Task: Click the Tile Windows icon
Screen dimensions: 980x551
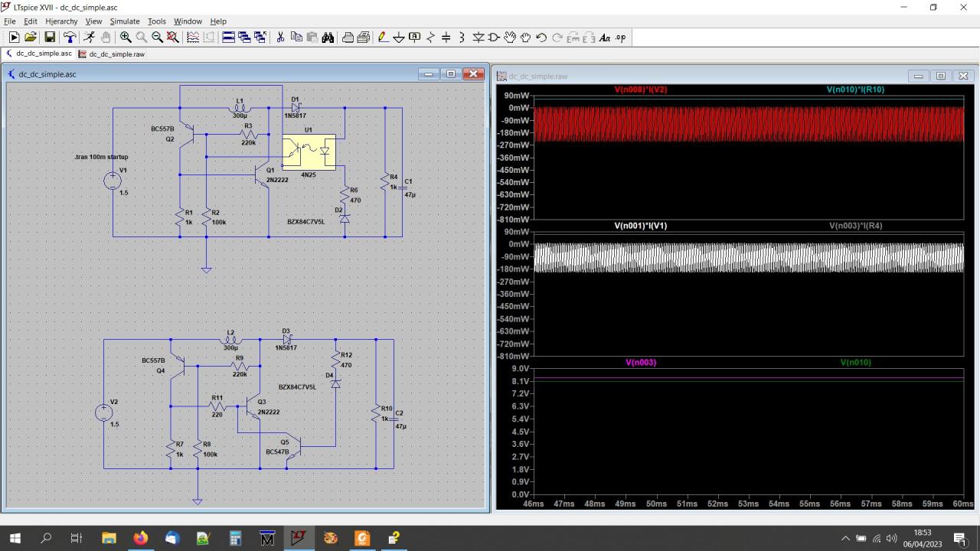Action: click(x=228, y=37)
